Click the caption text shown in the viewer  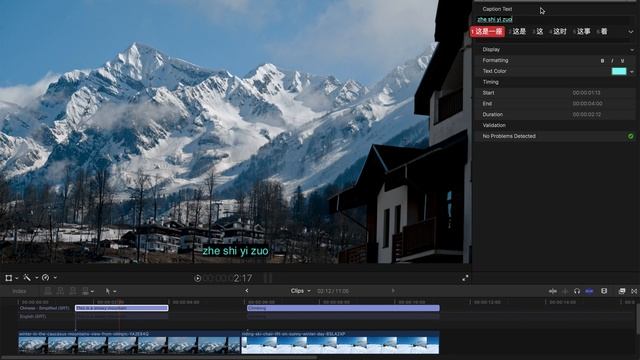tap(236, 251)
